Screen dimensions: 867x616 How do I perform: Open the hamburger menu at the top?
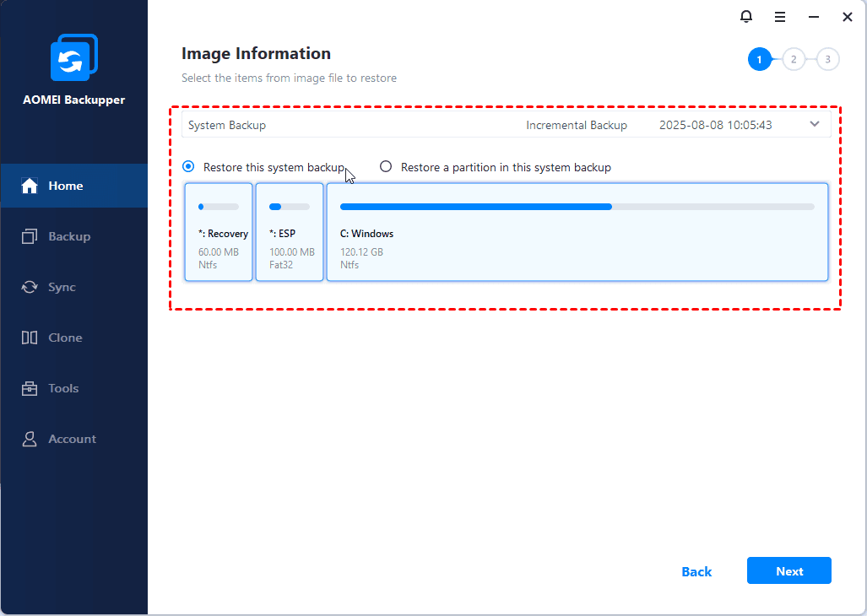click(x=779, y=16)
